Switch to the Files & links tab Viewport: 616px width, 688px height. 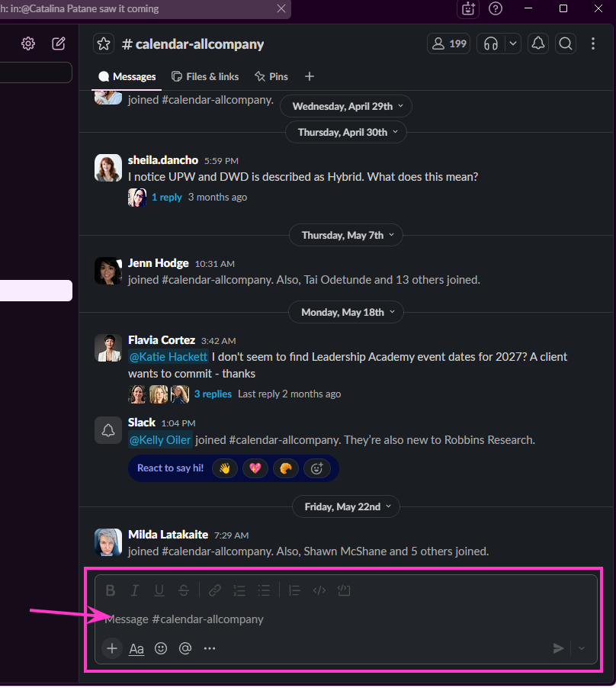pos(205,77)
